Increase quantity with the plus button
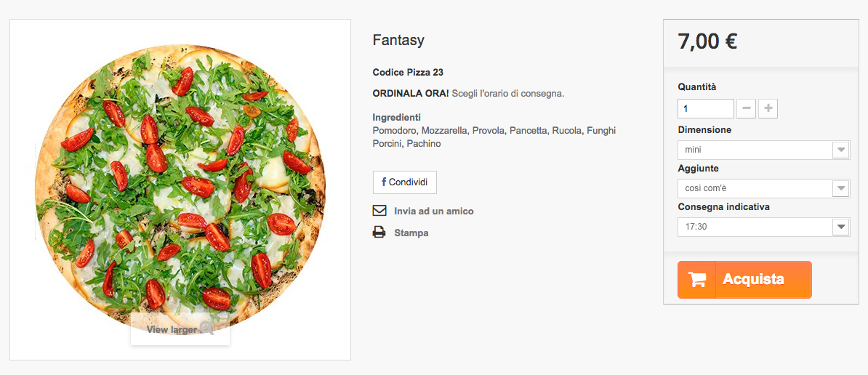 [768, 109]
